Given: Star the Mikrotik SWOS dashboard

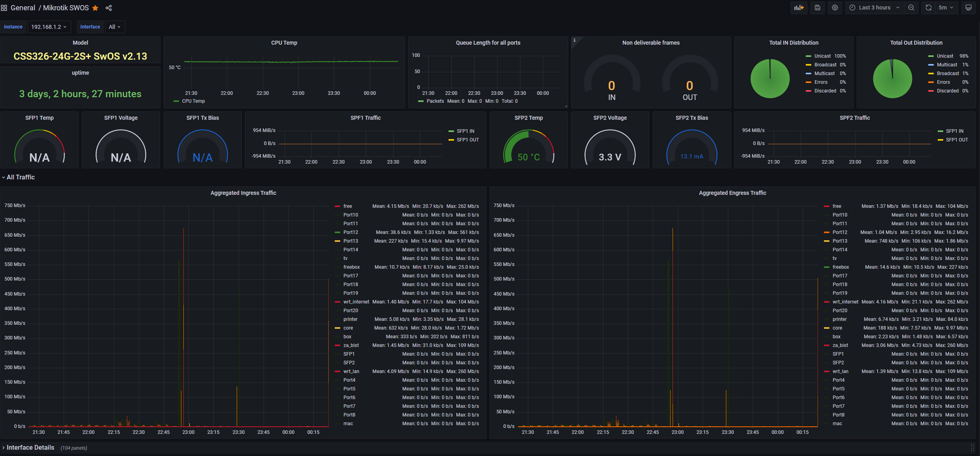Looking at the screenshot, I should (x=95, y=8).
